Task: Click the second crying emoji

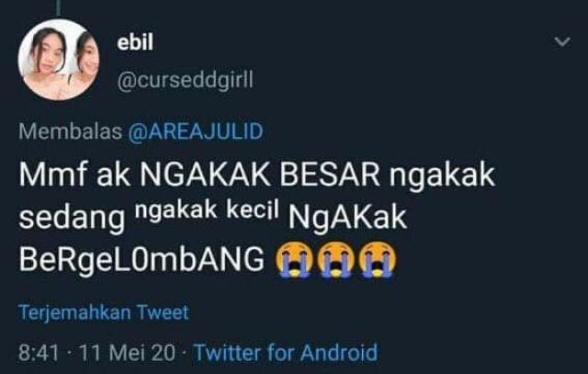Action: (x=336, y=259)
